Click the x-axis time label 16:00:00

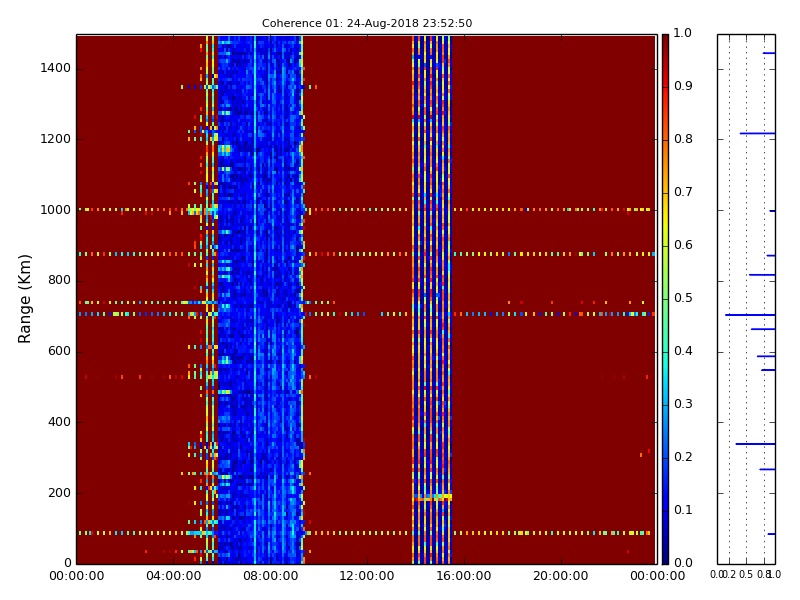tap(464, 577)
